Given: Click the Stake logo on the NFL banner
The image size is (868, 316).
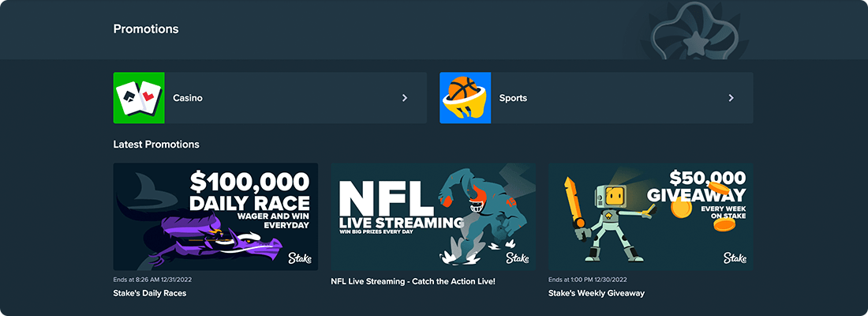Looking at the screenshot, I should pyautogui.click(x=518, y=258).
